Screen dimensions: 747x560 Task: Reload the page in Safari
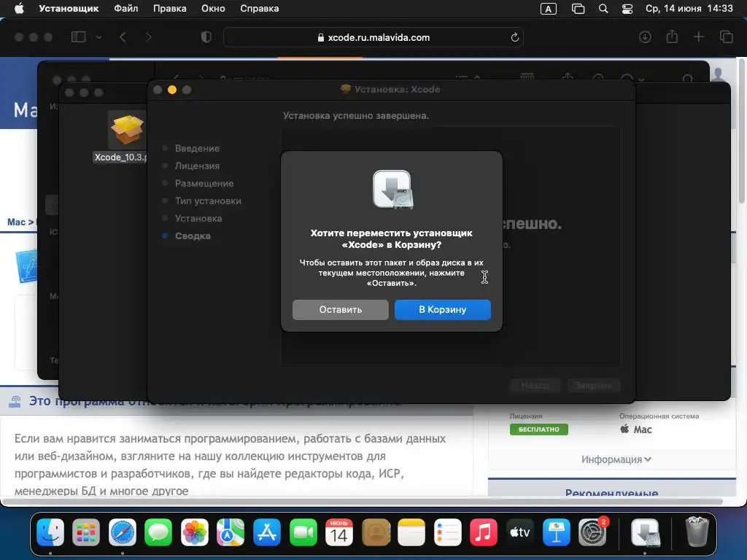514,37
